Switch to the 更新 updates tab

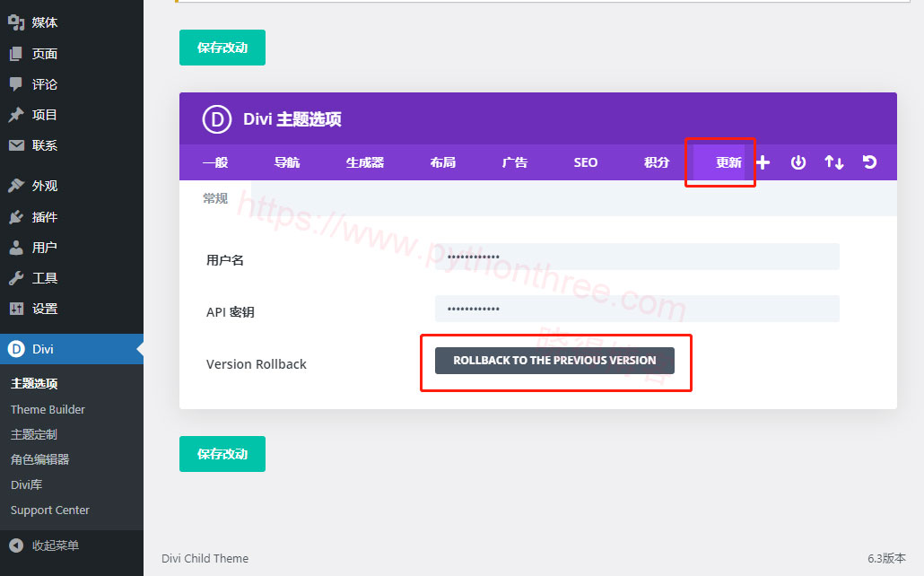(x=728, y=162)
